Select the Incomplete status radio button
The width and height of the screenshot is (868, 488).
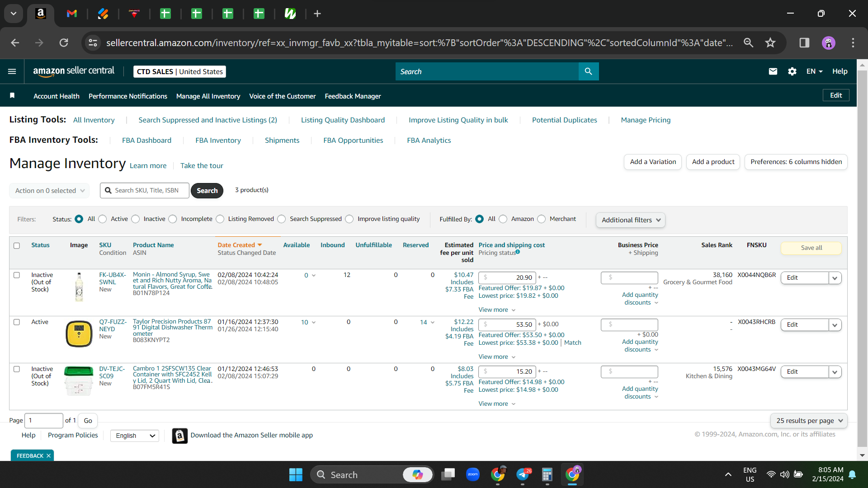coord(173,219)
